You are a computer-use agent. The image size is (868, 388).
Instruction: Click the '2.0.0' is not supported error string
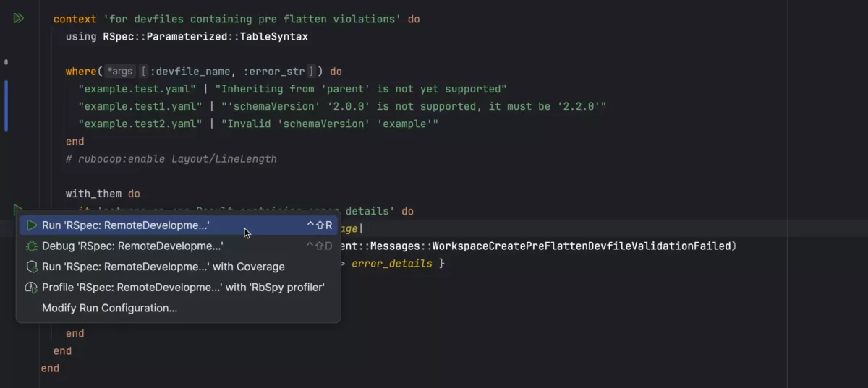413,106
